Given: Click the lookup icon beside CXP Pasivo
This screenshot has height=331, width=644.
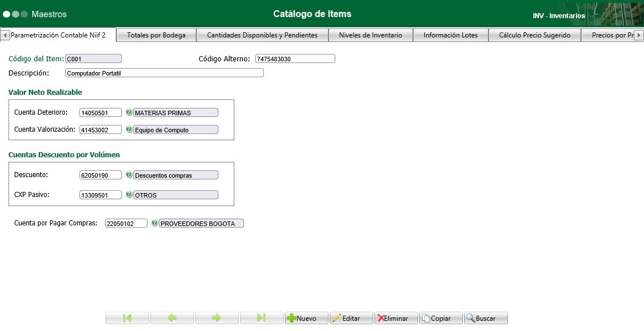Looking at the screenshot, I should point(129,194).
